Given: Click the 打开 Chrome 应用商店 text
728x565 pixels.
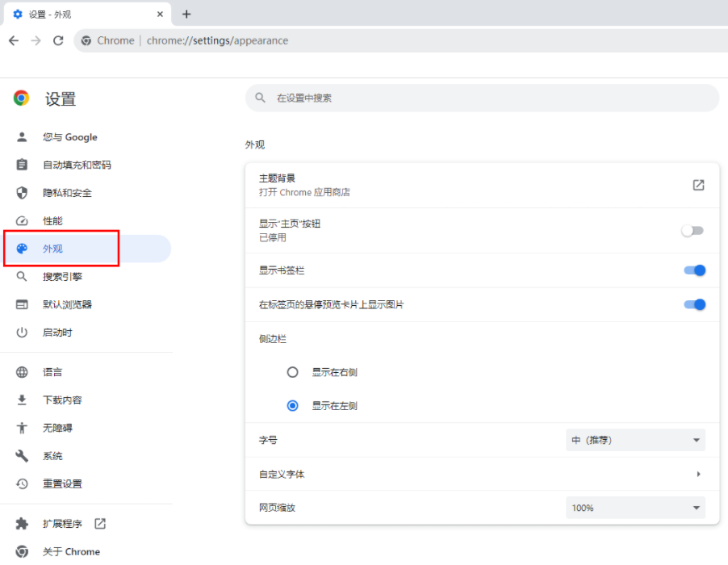Looking at the screenshot, I should 304,192.
